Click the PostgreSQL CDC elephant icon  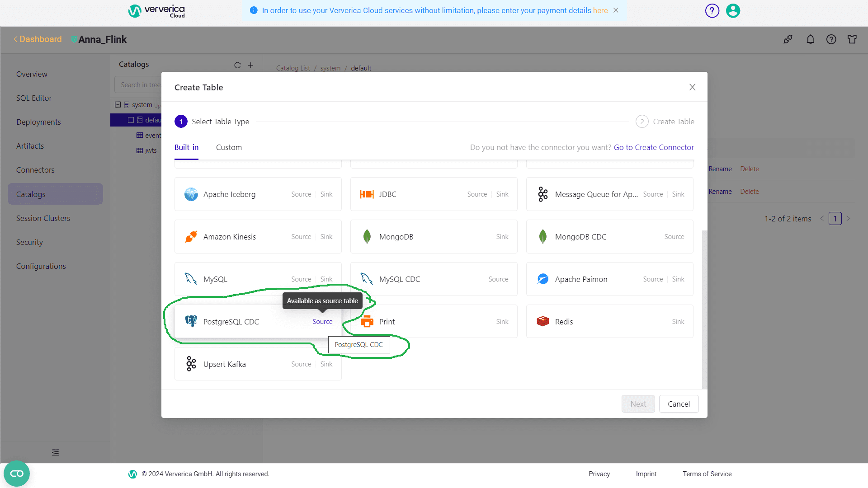click(191, 321)
